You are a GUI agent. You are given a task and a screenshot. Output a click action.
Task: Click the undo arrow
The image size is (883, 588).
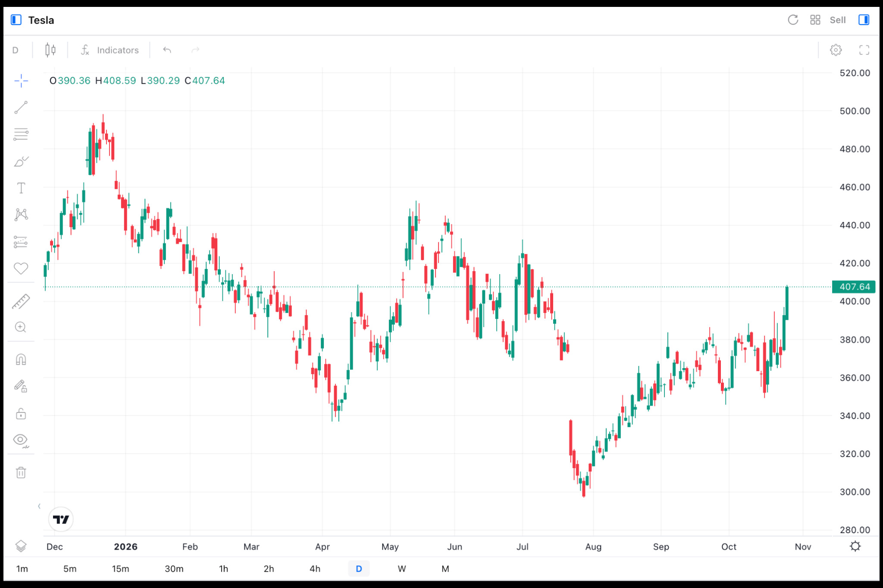(167, 50)
